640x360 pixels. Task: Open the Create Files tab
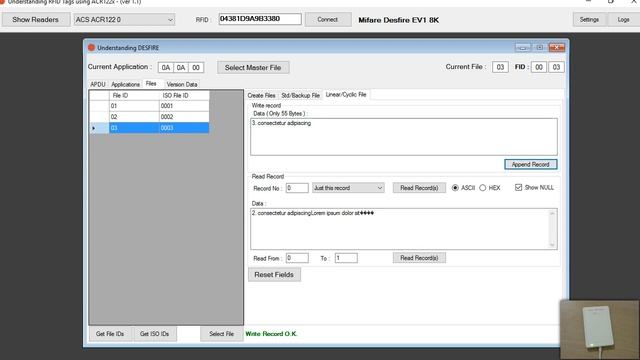click(261, 95)
